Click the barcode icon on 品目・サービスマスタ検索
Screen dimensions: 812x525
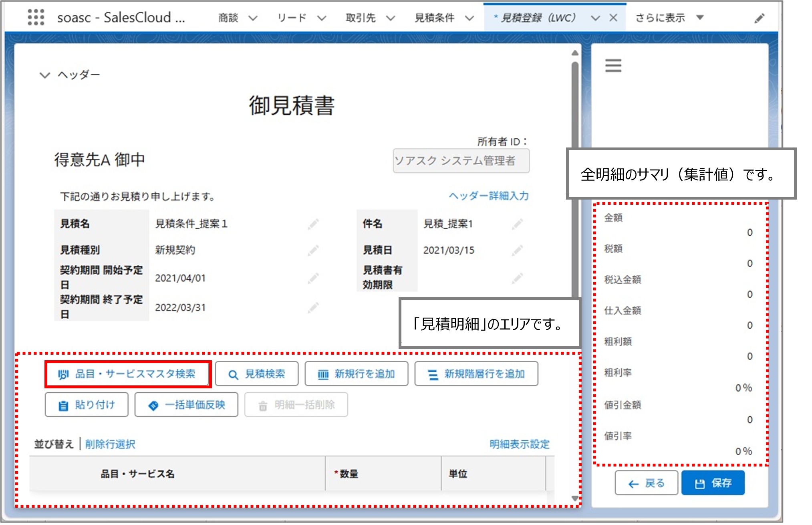[63, 374]
